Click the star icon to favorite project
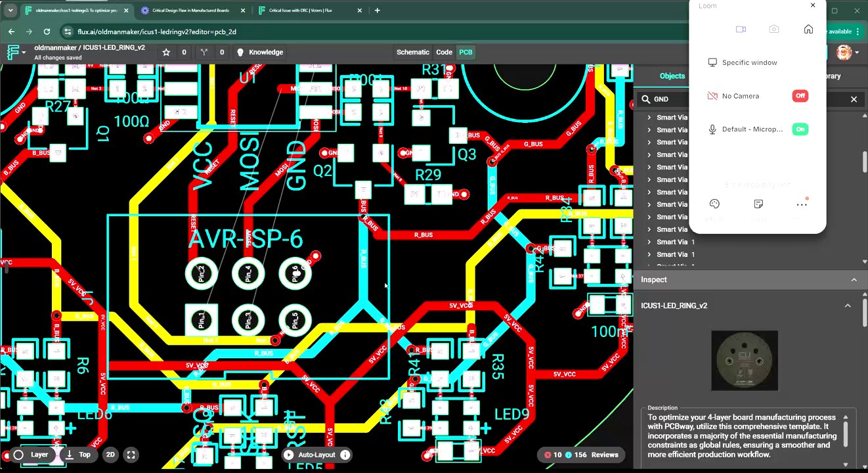Image resolution: width=868 pixels, height=473 pixels. [166, 53]
